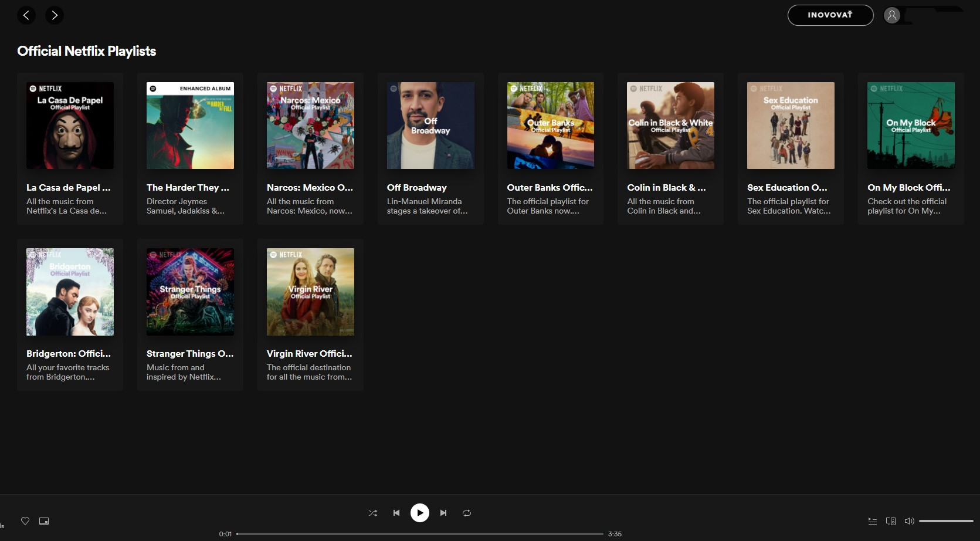Open the user profile avatar menu
This screenshot has height=541, width=980.
click(891, 15)
